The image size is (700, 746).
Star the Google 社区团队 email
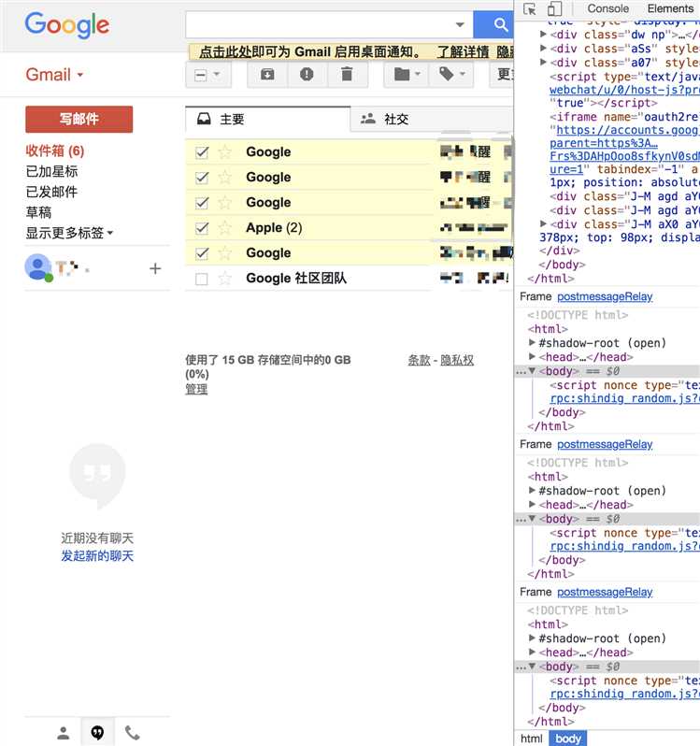(224, 279)
